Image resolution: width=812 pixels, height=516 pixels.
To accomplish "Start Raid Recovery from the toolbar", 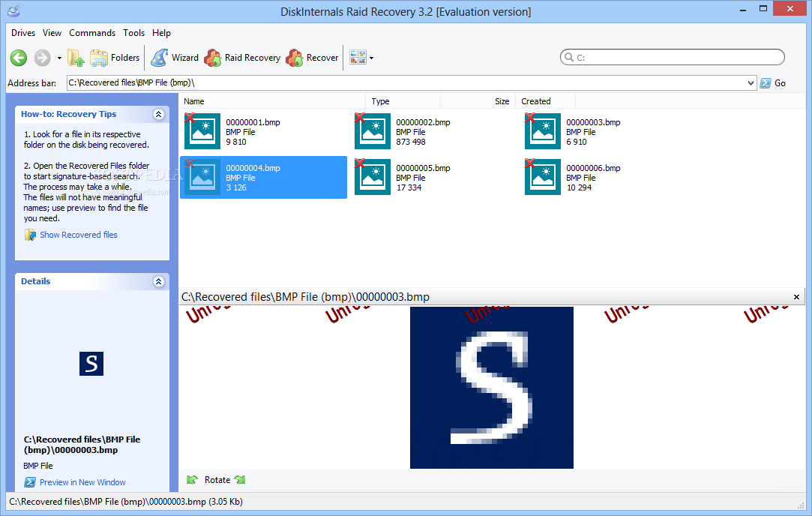I will click(x=242, y=58).
